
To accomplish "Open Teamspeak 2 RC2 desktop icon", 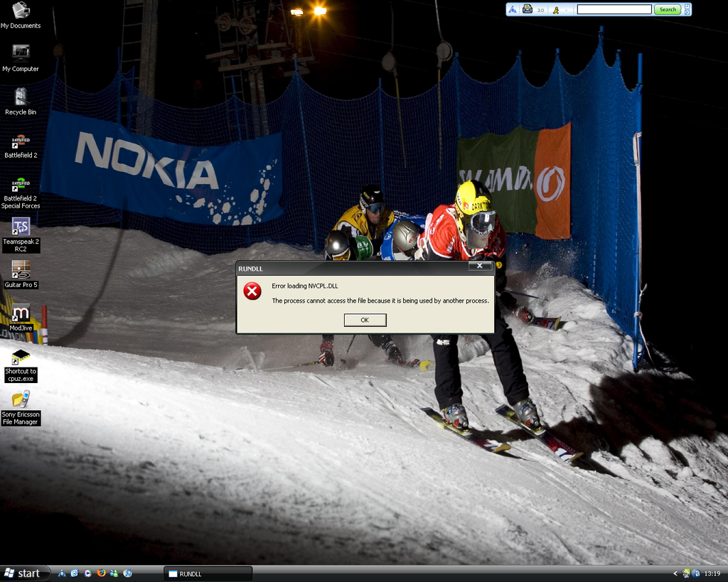I will (x=21, y=226).
